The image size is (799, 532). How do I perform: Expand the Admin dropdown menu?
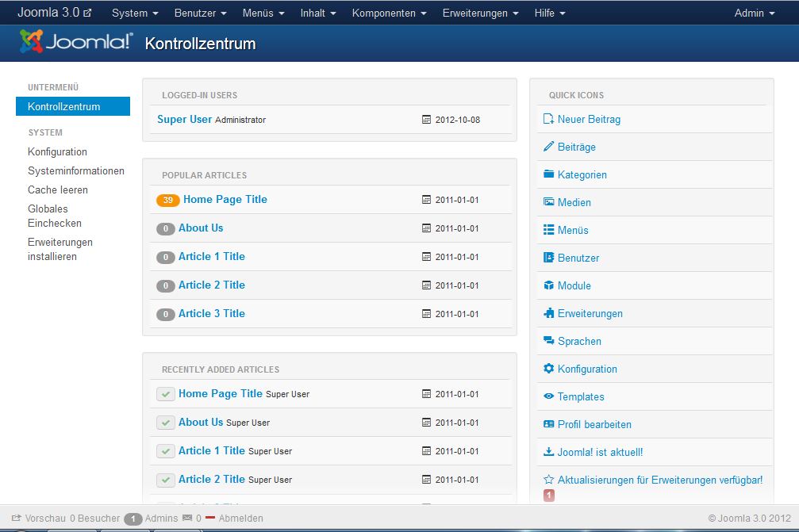(x=753, y=13)
